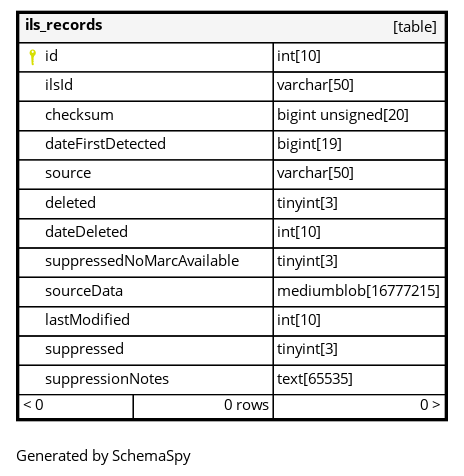Click the mediumblob[16777215] type cell
The width and height of the screenshot is (464, 476).
pyautogui.click(x=359, y=292)
